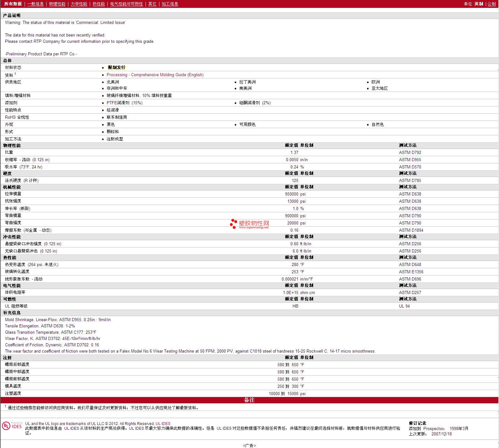Go to the 力学性能 tab

point(79,4)
